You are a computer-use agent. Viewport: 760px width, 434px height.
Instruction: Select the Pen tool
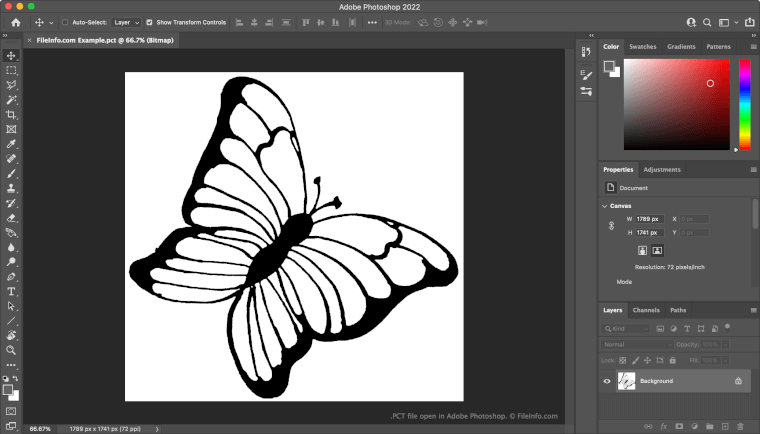click(x=11, y=276)
